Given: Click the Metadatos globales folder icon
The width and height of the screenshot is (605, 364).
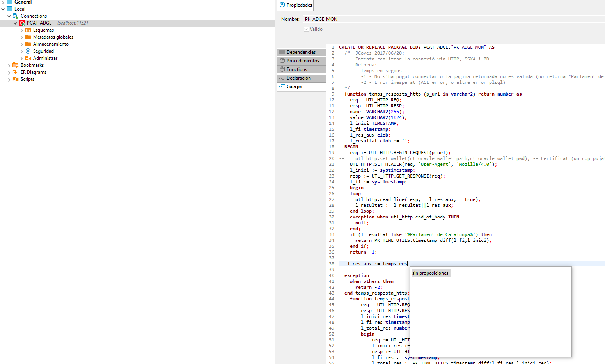Looking at the screenshot, I should [28, 37].
